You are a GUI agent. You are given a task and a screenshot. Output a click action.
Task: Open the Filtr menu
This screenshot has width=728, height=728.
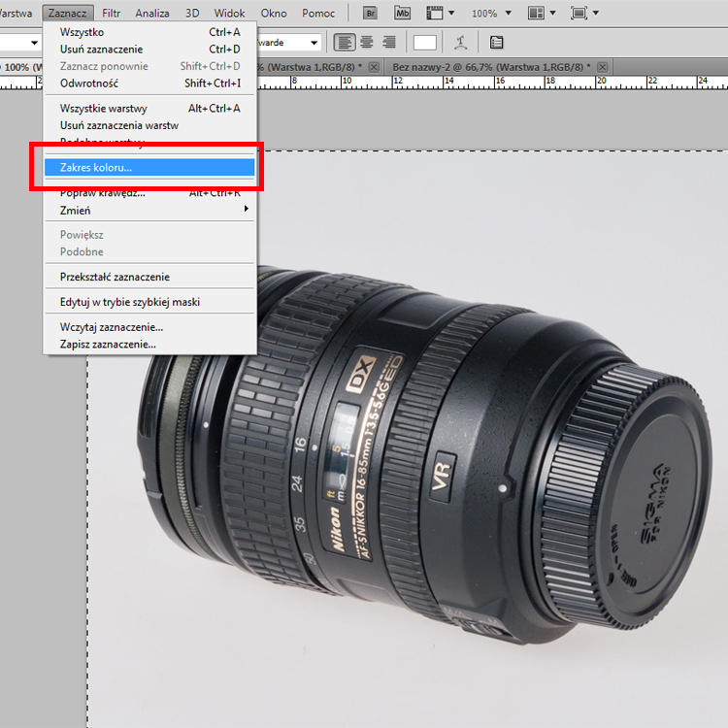[x=112, y=14]
